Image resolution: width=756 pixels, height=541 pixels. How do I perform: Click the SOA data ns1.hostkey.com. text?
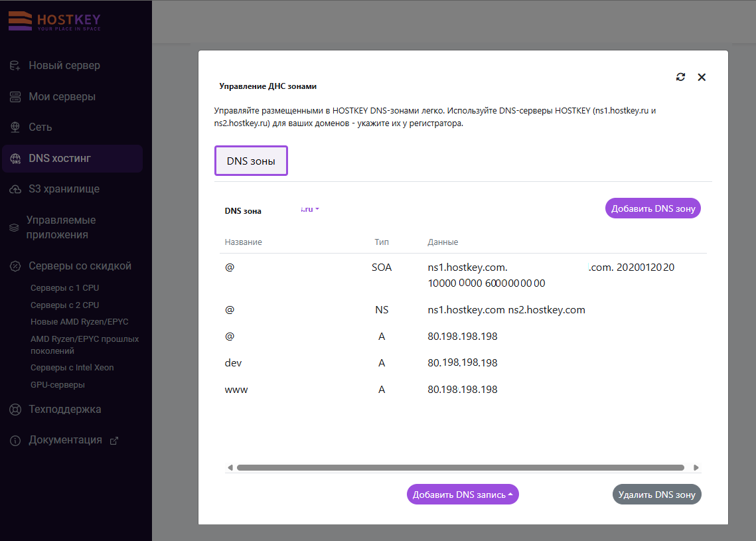click(x=467, y=268)
